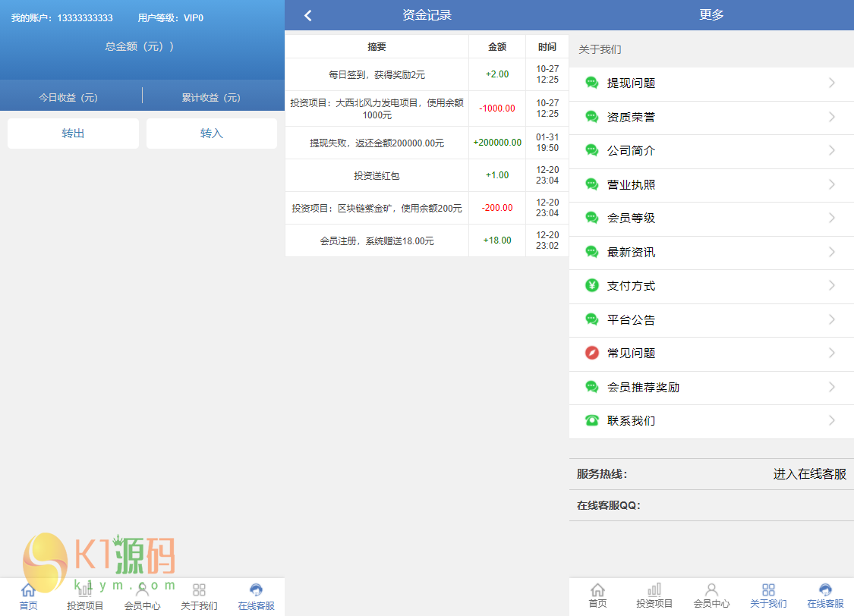Click the chat bubble icon beside 提现问题
Viewport: 854px width, 616px height.
592,83
